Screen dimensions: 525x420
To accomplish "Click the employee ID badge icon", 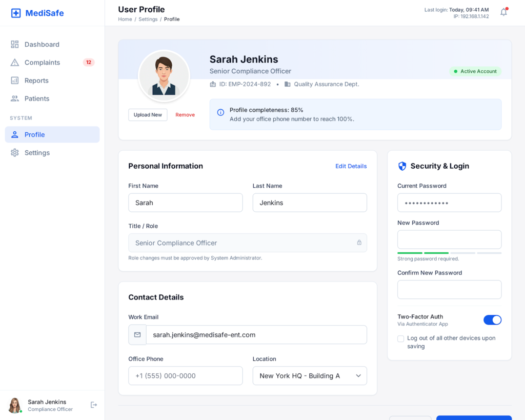I will coord(213,84).
